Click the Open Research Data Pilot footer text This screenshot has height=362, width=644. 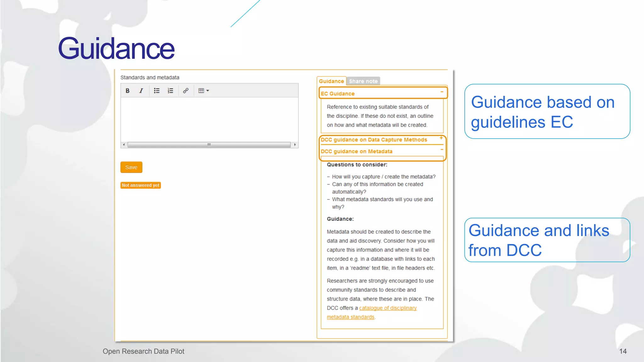pyautogui.click(x=143, y=351)
